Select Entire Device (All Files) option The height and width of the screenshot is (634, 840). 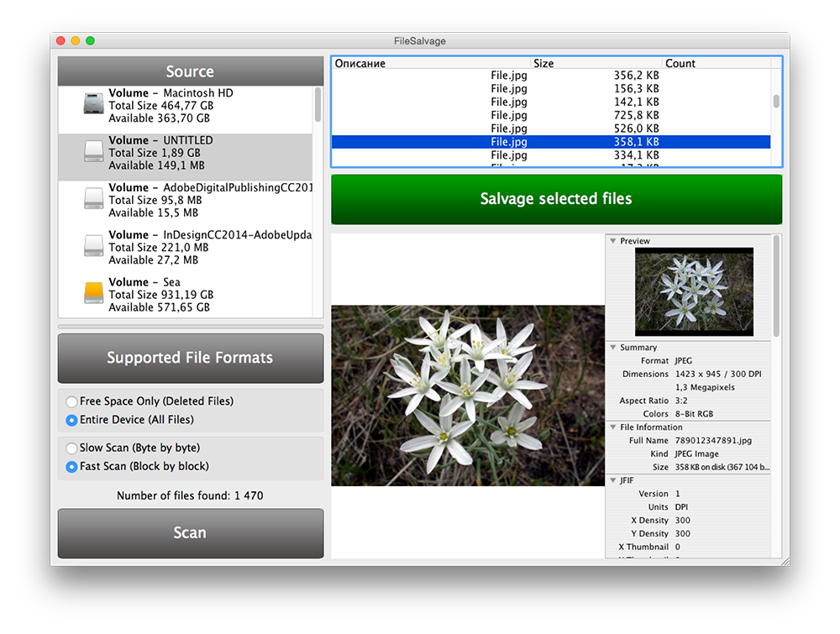point(72,420)
